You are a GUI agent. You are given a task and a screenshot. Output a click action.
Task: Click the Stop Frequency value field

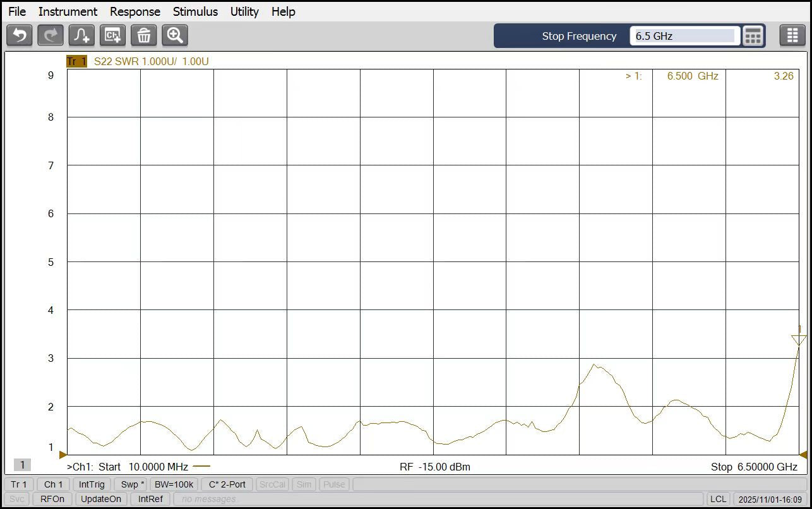(684, 36)
